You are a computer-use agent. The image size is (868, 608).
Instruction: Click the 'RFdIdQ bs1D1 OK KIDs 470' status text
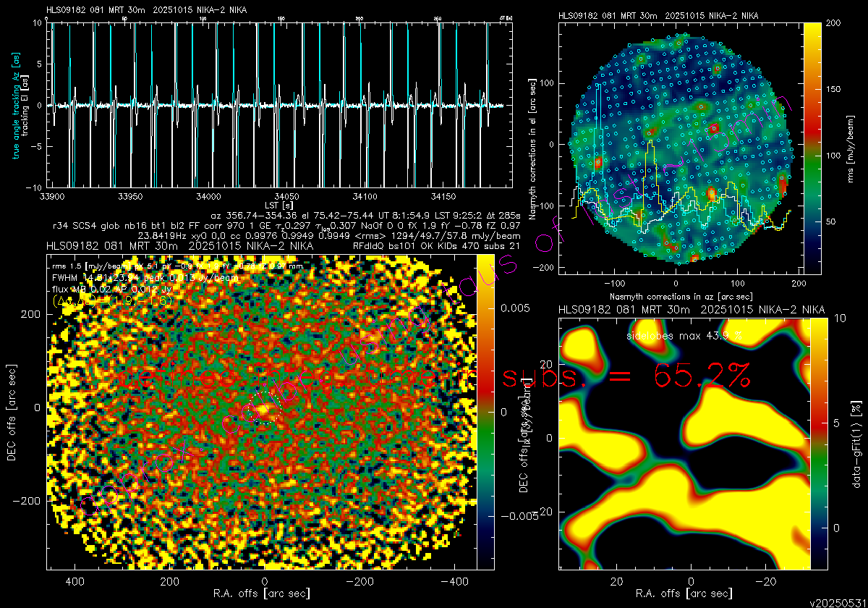432,246
